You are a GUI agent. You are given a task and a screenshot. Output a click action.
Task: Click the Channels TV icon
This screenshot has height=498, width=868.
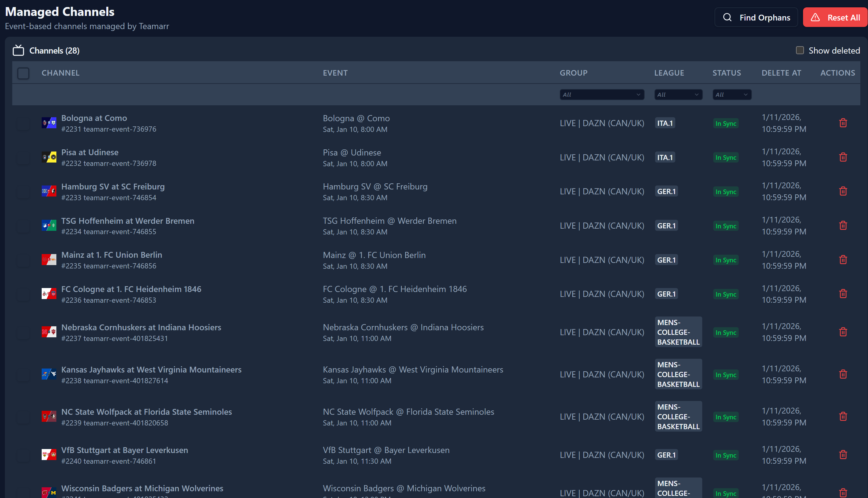[18, 51]
